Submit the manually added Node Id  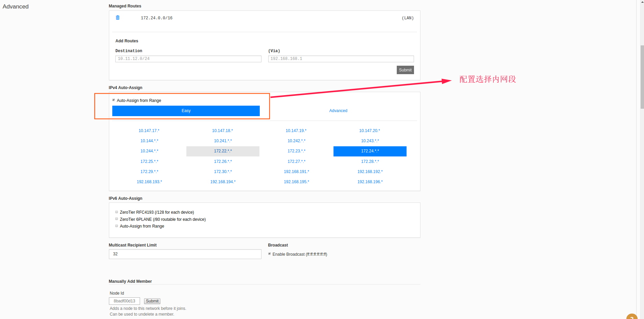tap(152, 301)
